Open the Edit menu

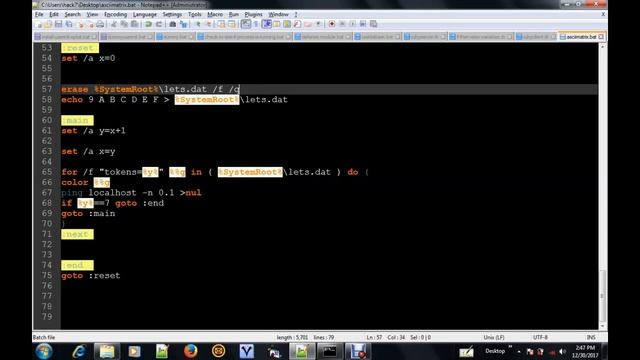tap(53, 14)
